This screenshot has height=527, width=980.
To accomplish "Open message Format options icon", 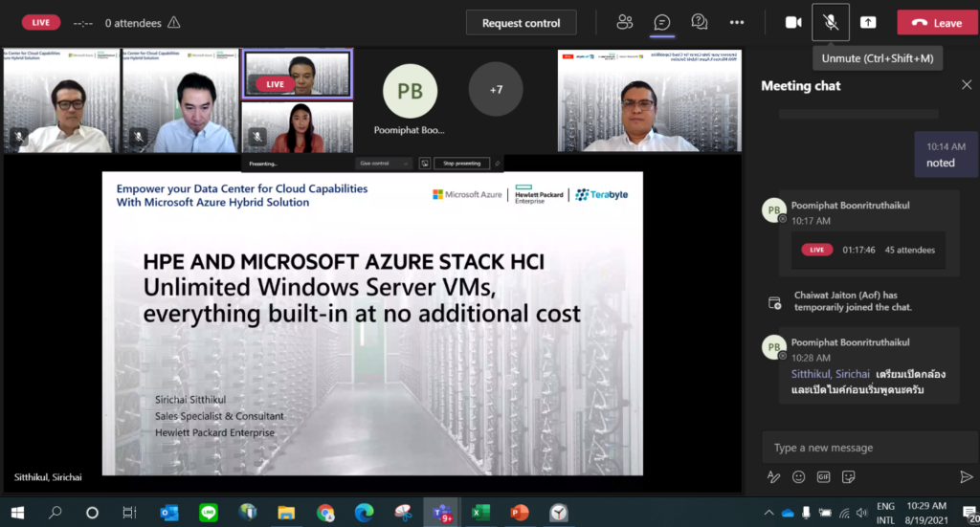I will [x=773, y=477].
